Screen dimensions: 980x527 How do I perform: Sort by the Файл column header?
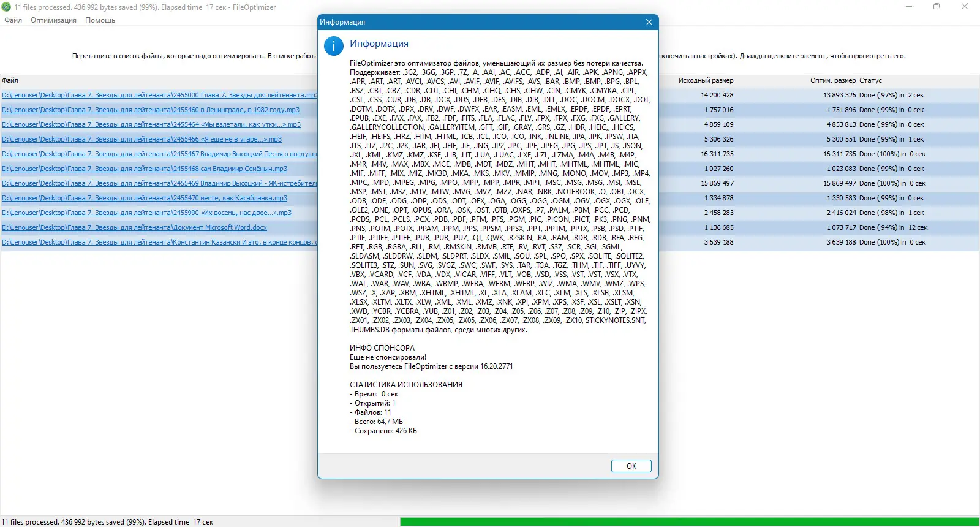pyautogui.click(x=10, y=80)
